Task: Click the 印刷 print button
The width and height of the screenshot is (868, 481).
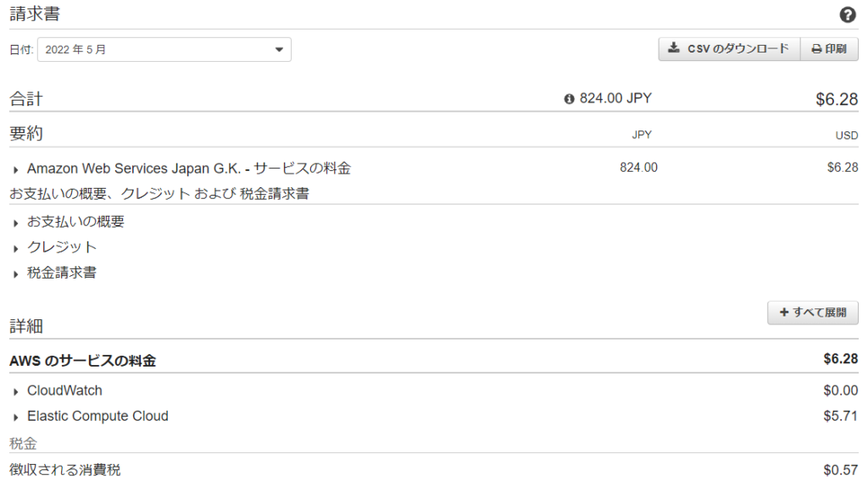Action: [829, 49]
